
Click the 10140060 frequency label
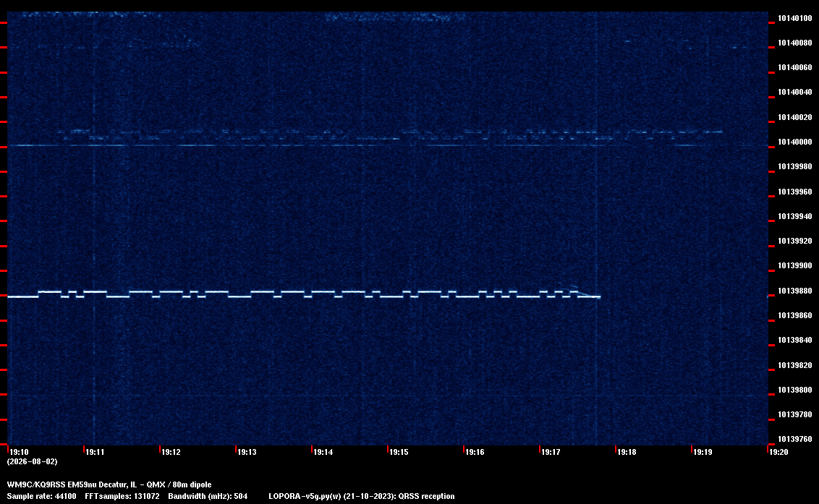[x=795, y=68]
